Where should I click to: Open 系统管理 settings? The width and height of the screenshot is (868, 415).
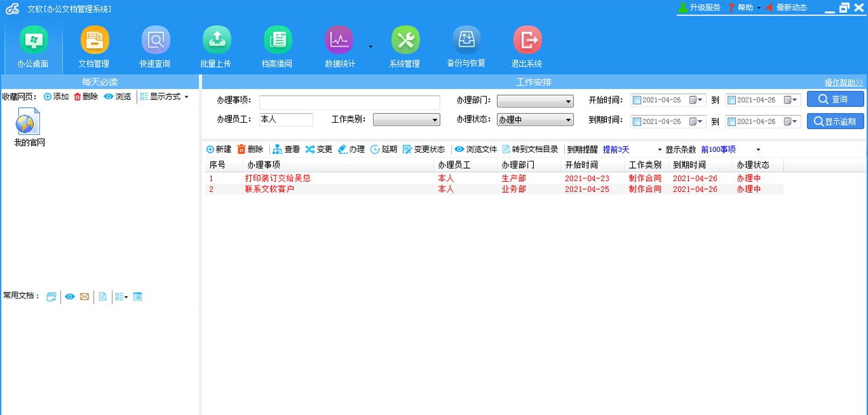pyautogui.click(x=406, y=45)
